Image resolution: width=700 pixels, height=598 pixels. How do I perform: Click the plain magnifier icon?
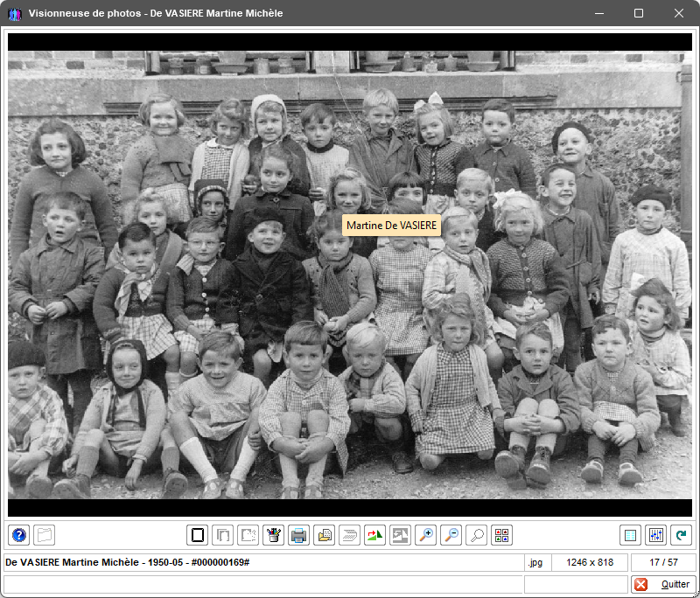[477, 535]
